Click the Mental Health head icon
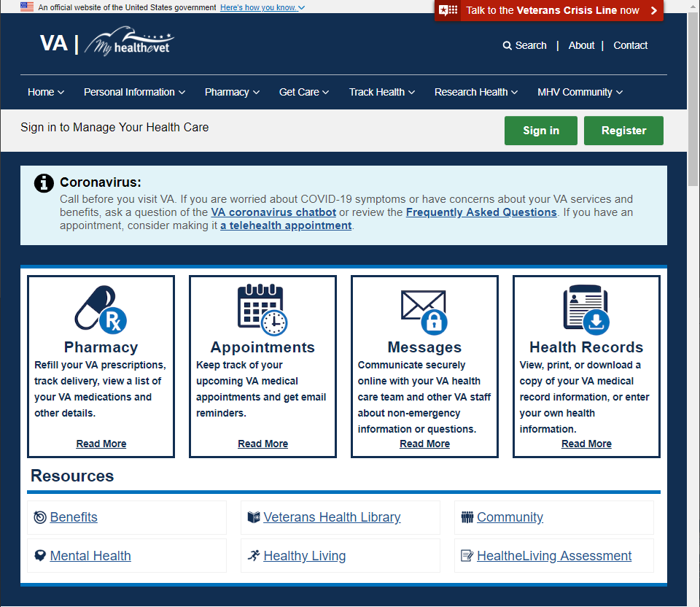The width and height of the screenshot is (700, 607). click(x=40, y=556)
